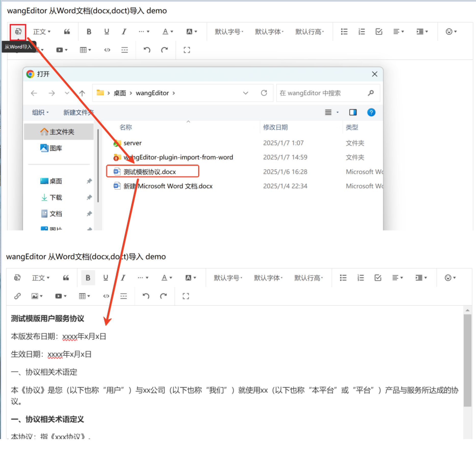Click the Word import icon in top editor
Screen dimensions: 476x474
click(x=18, y=32)
